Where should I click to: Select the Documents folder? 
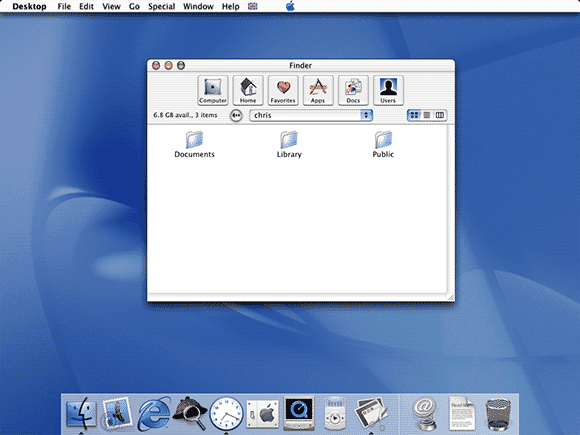click(194, 145)
